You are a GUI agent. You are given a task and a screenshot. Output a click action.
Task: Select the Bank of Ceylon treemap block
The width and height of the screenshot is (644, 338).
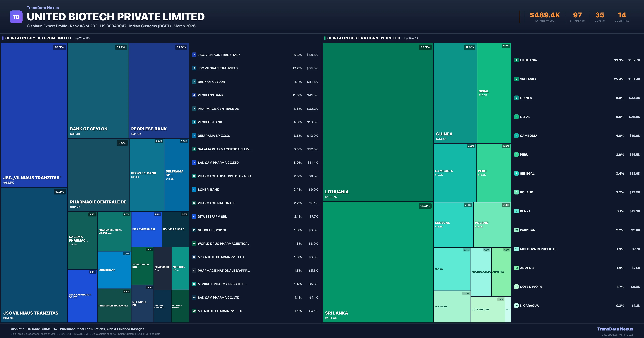coord(98,91)
